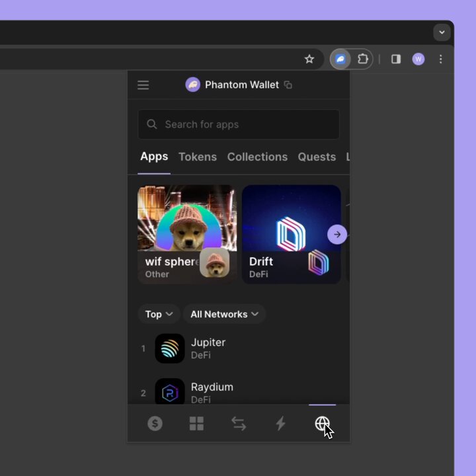Open the Top sorting dropdown

tap(159, 314)
